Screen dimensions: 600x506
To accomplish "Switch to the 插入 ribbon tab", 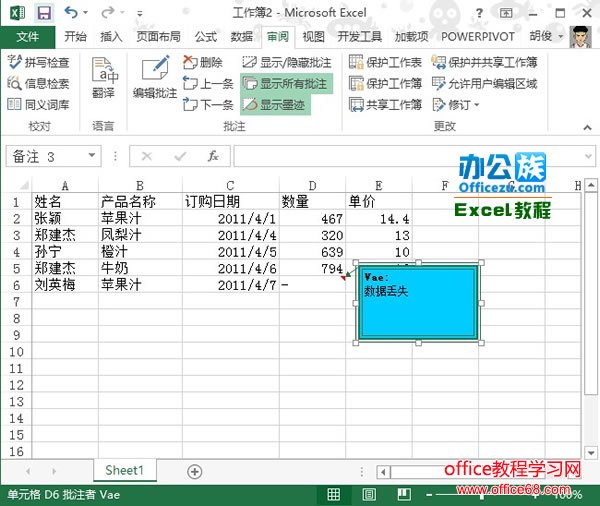I will click(x=111, y=37).
